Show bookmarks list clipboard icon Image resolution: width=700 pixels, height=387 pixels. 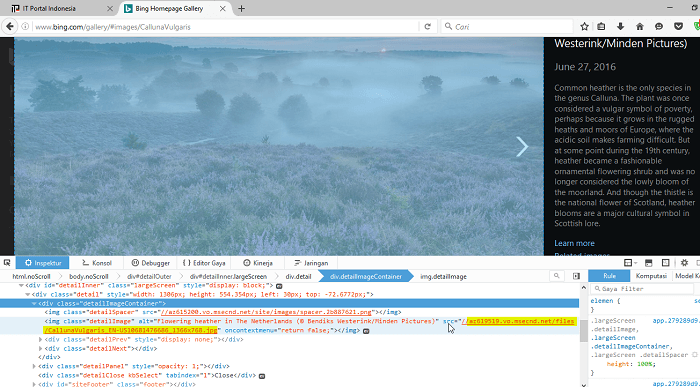click(601, 27)
